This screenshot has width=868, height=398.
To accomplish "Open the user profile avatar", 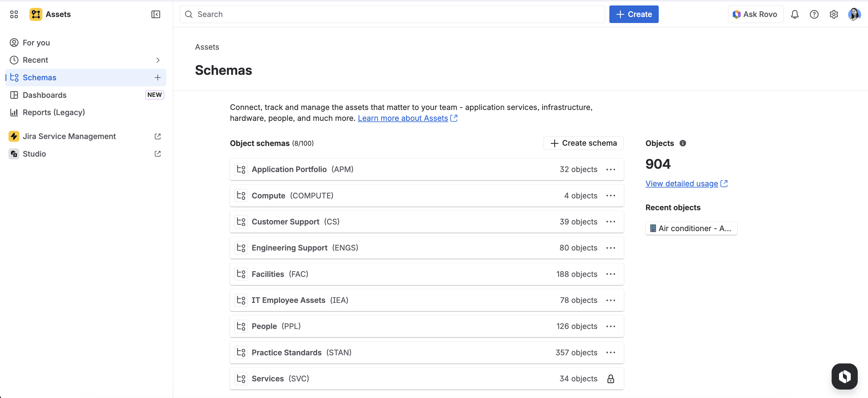I will (854, 14).
